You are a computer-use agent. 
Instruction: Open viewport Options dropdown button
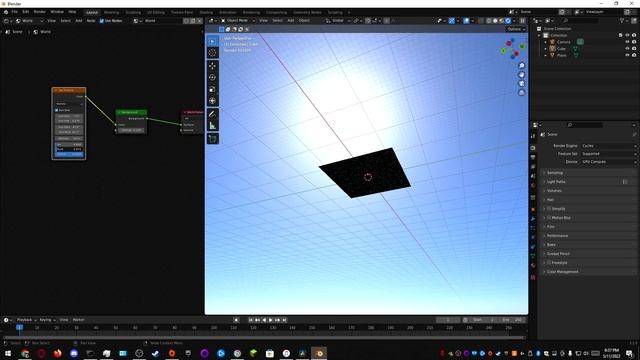[516, 29]
